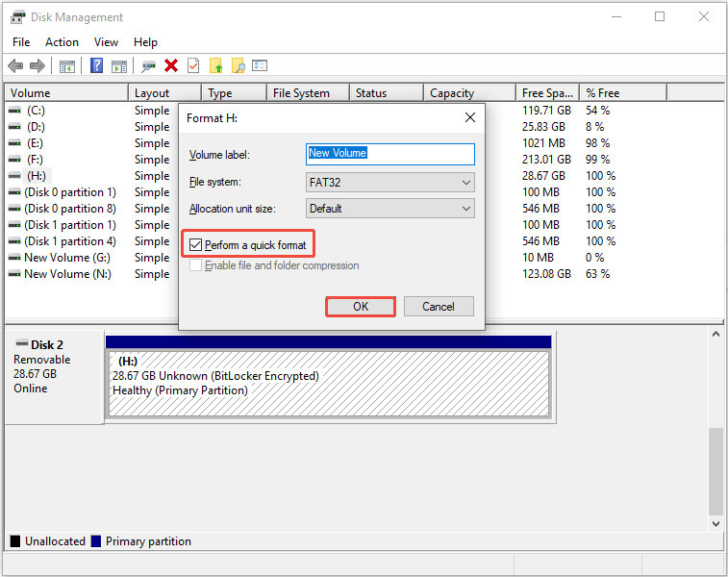Click the Back arrow in the toolbar
Image resolution: width=728 pixels, height=577 pixels.
click(15, 66)
